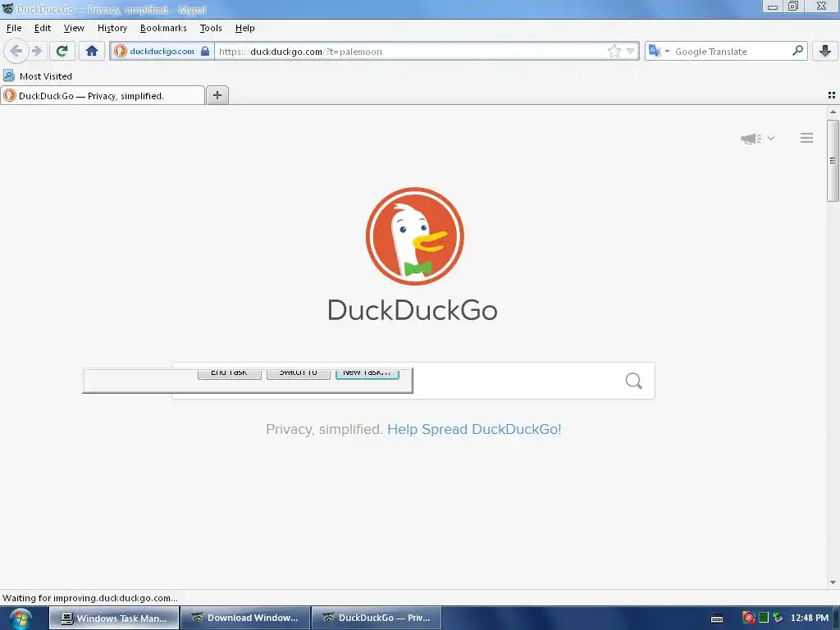Click the scrollbar up arrow
This screenshot has width=840, height=630.
(x=833, y=112)
